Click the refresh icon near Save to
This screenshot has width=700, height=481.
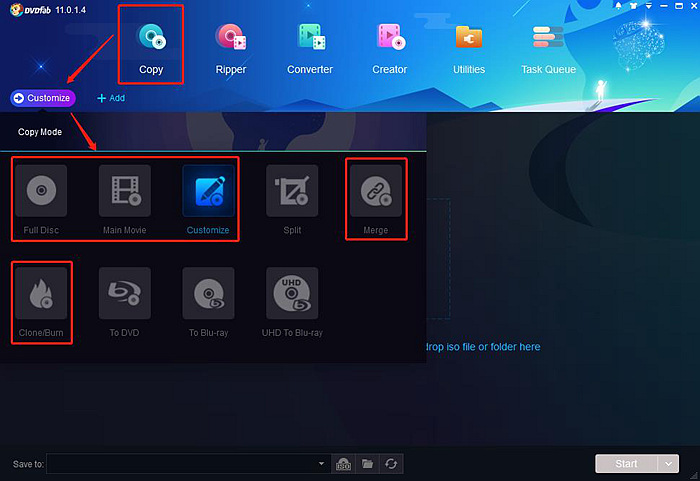click(x=391, y=464)
